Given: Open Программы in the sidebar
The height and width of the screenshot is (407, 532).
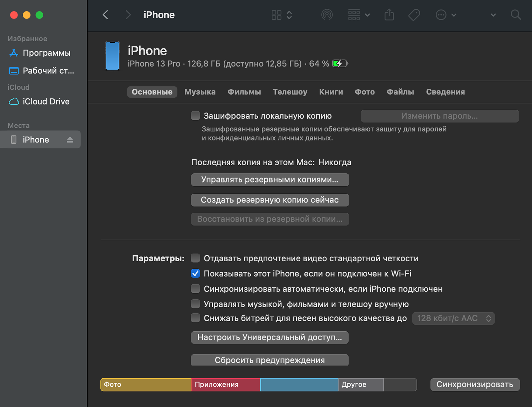Looking at the screenshot, I should coord(40,53).
